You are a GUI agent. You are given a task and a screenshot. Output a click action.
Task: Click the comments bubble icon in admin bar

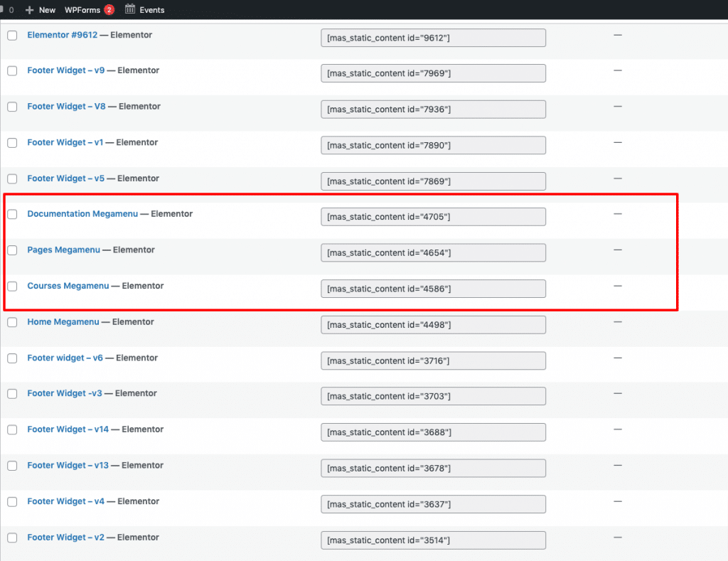pyautogui.click(x=1, y=9)
